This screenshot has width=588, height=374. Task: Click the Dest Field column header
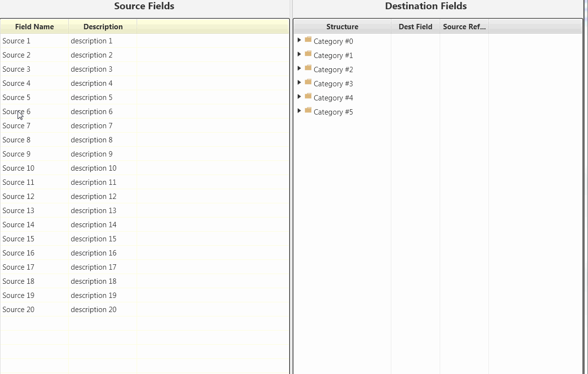click(x=415, y=27)
